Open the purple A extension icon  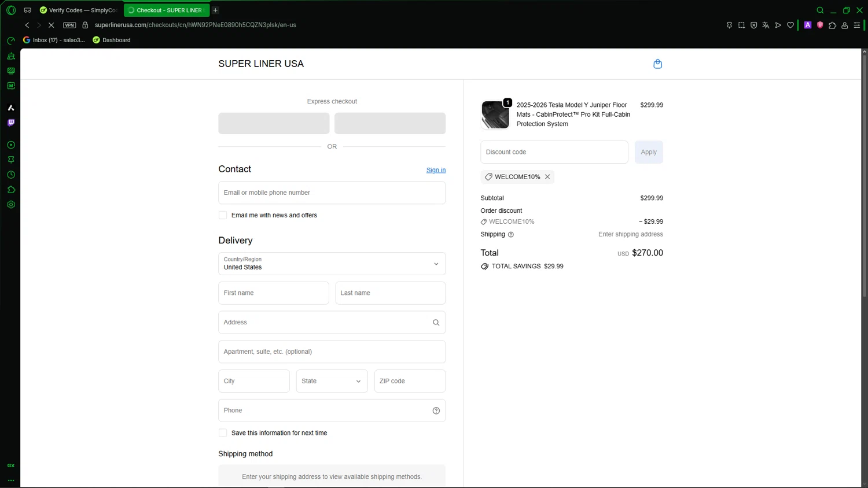point(808,25)
